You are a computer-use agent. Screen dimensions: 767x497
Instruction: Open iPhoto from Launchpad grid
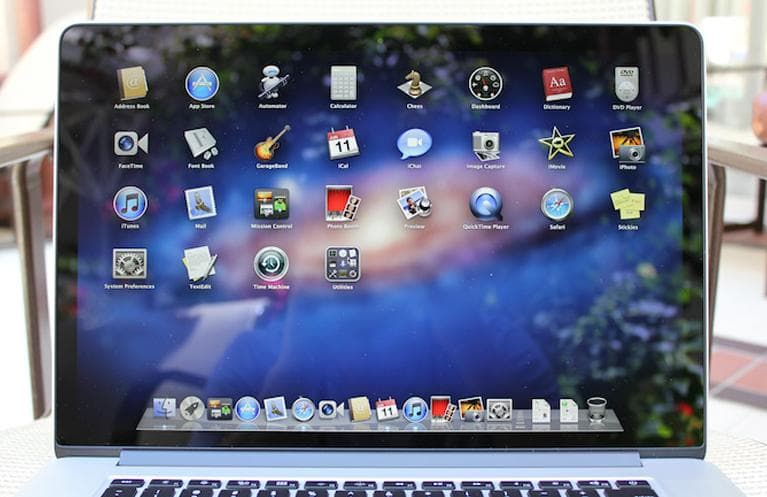pyautogui.click(x=627, y=145)
